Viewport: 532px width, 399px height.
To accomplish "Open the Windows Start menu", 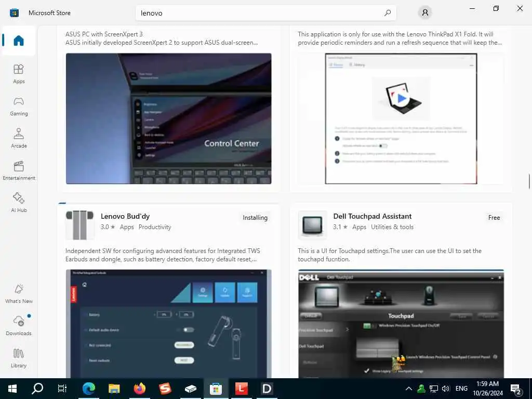I will (x=12, y=389).
